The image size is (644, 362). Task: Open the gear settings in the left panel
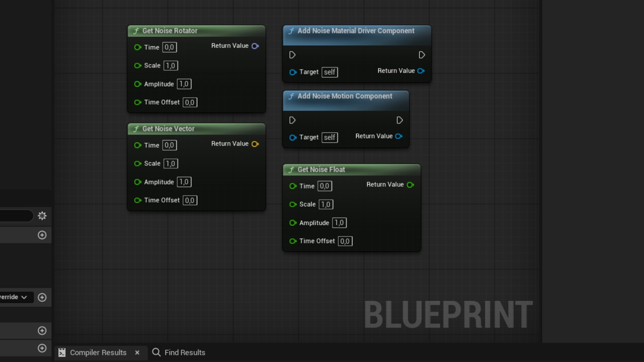(x=42, y=216)
